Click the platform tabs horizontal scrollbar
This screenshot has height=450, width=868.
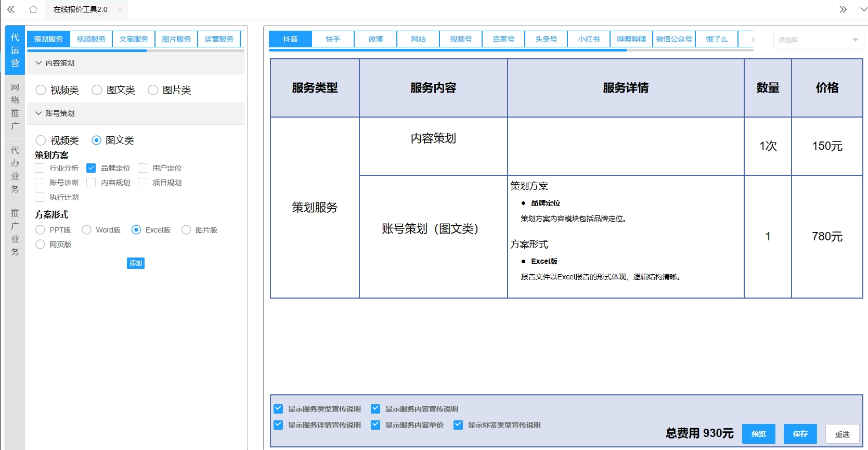[x=447, y=50]
